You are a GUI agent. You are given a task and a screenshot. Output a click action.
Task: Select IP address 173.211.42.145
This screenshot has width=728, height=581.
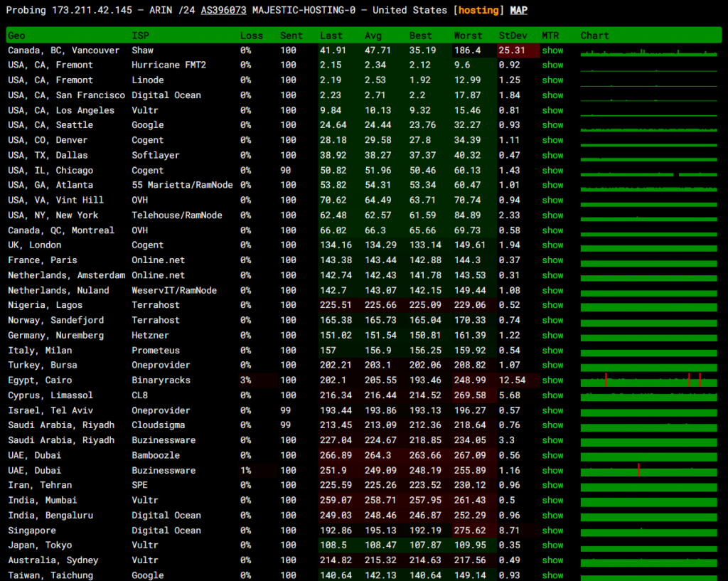pos(92,10)
